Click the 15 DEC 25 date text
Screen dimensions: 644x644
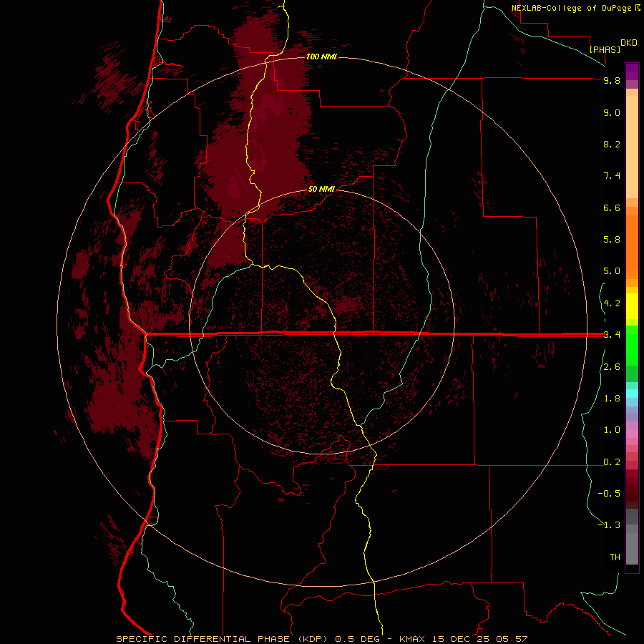[x=462, y=639]
